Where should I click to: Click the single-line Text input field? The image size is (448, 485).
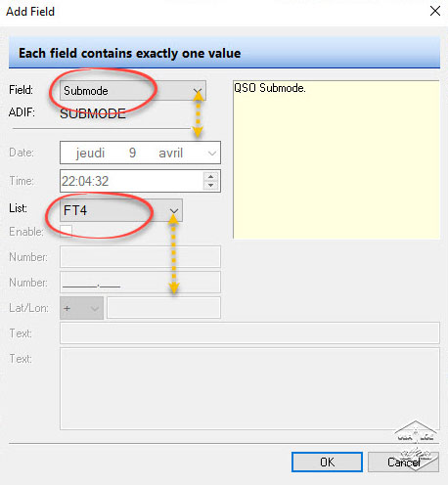(x=249, y=332)
